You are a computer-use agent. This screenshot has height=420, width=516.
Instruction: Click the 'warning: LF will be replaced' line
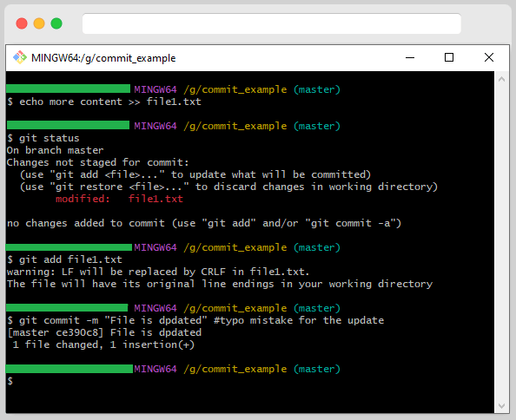click(158, 272)
